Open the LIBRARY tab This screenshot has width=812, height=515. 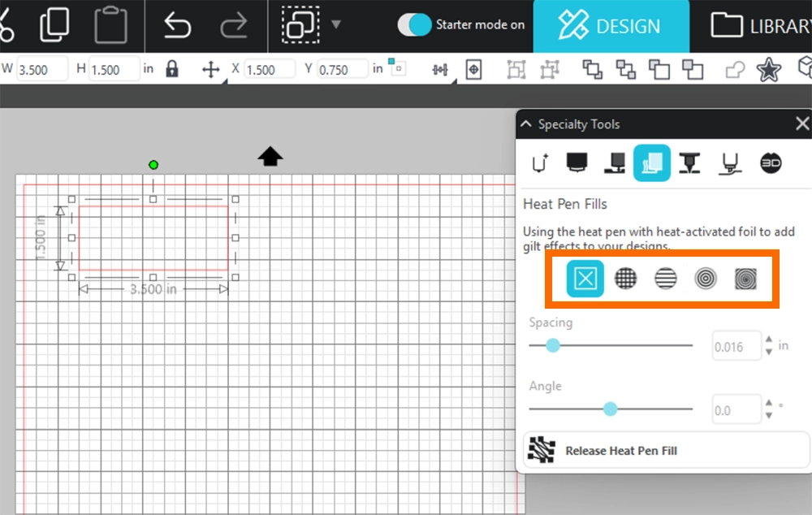pos(759,26)
